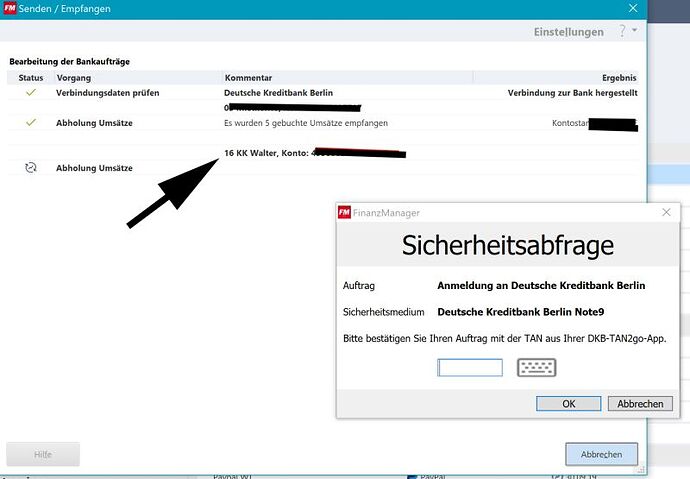
Task: Click the TAN input field
Action: pyautogui.click(x=470, y=368)
